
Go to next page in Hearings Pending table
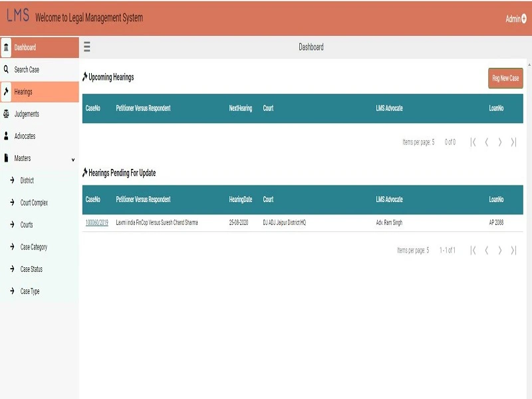[500, 251]
